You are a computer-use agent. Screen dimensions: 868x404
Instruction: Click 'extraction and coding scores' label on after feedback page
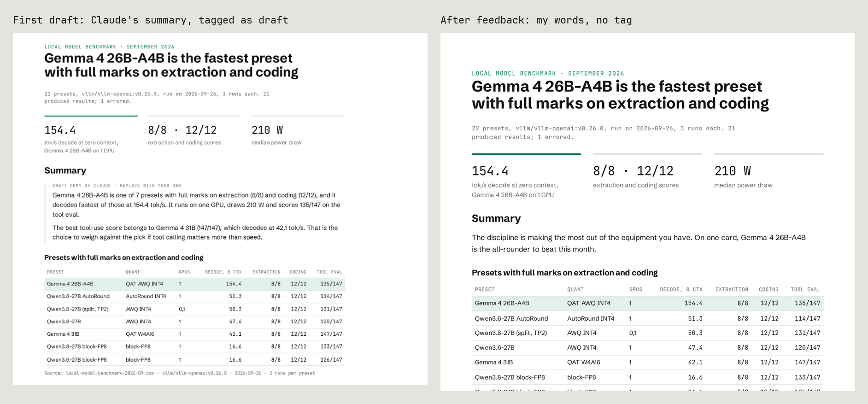[x=636, y=185]
